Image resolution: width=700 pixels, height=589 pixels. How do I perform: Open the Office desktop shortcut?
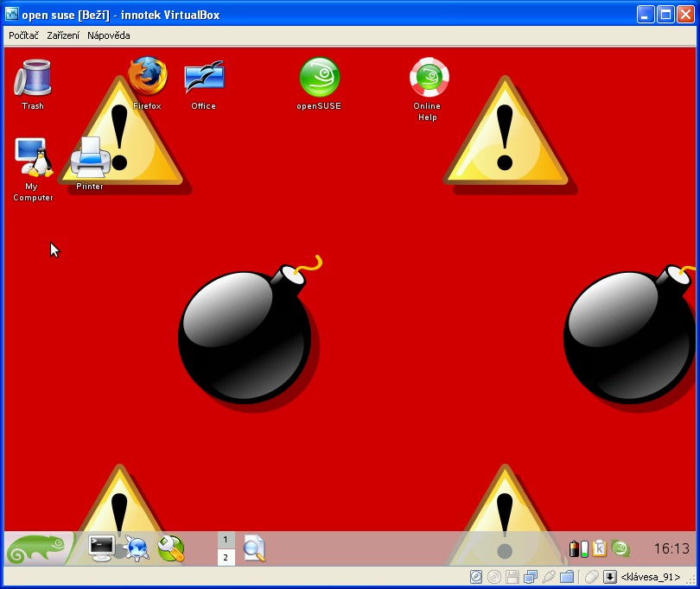203,79
